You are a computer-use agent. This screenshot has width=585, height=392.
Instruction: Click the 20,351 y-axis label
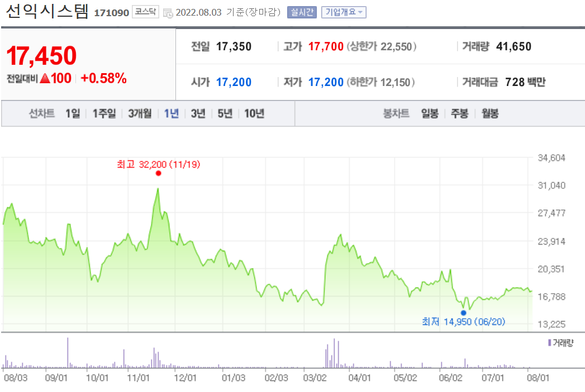coord(551,269)
